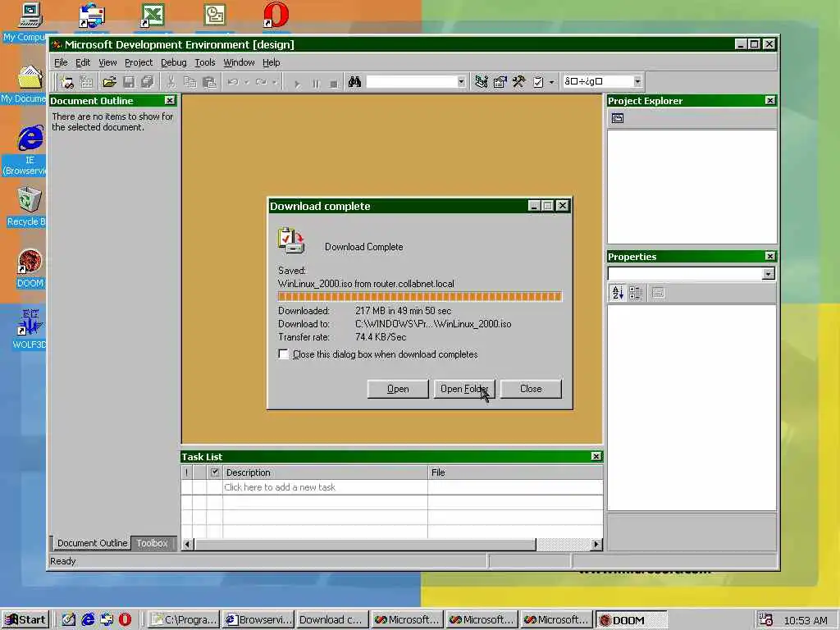Click the Undo arrow icon
This screenshot has height=630, width=840.
pos(233,82)
